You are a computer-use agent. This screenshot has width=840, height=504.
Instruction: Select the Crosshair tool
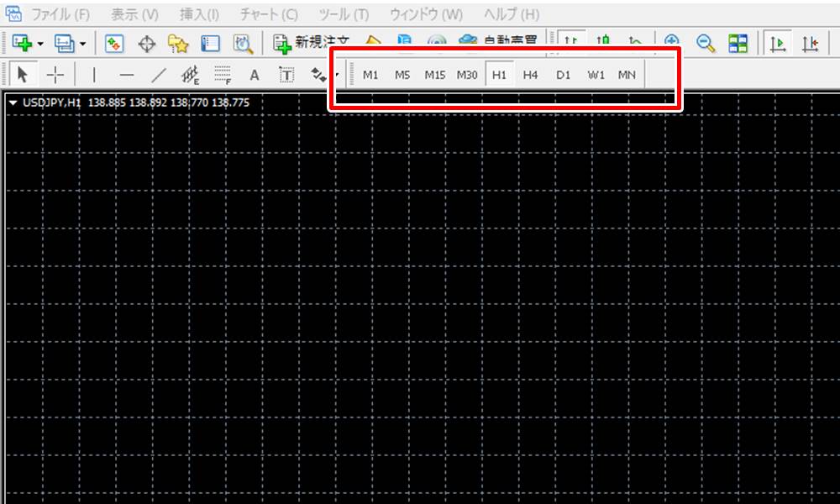click(55, 75)
